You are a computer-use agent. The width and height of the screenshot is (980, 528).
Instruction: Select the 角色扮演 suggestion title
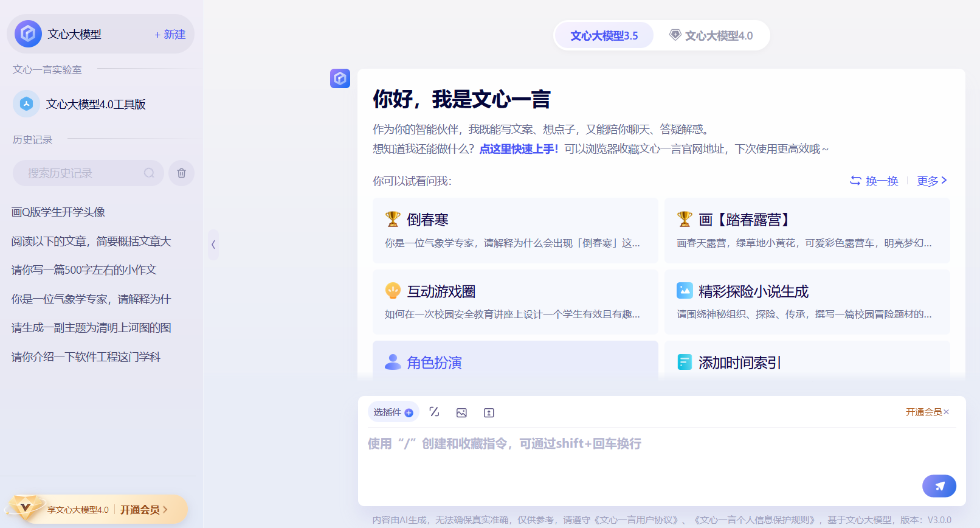434,363
